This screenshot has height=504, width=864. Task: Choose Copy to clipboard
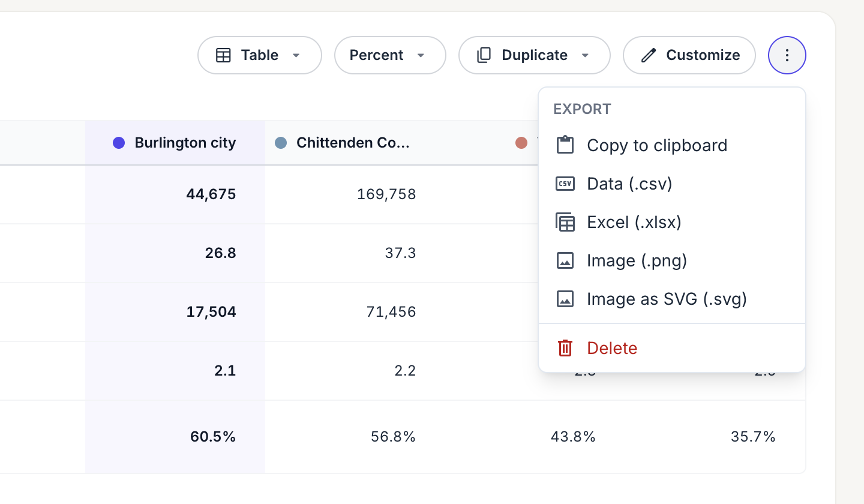coord(672,145)
